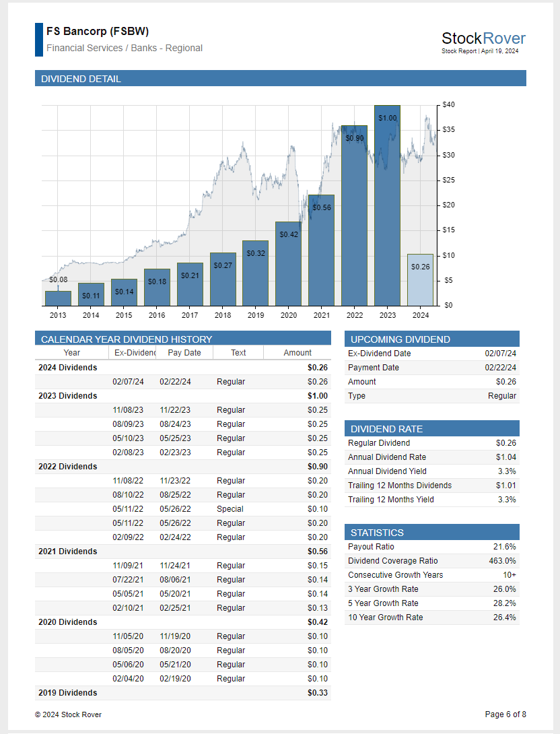Screen dimensions: 560x734
Task: Click the STATISTICS panel header
Action: tap(432, 532)
